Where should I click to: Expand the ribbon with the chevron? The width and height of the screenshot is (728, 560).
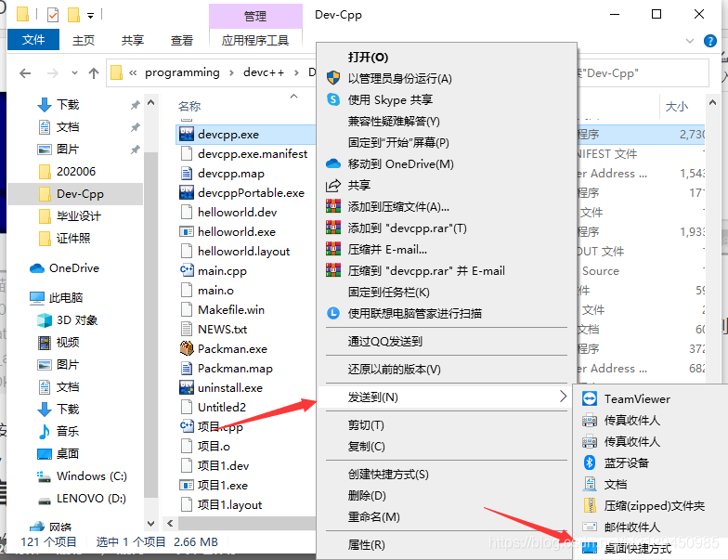(x=690, y=41)
